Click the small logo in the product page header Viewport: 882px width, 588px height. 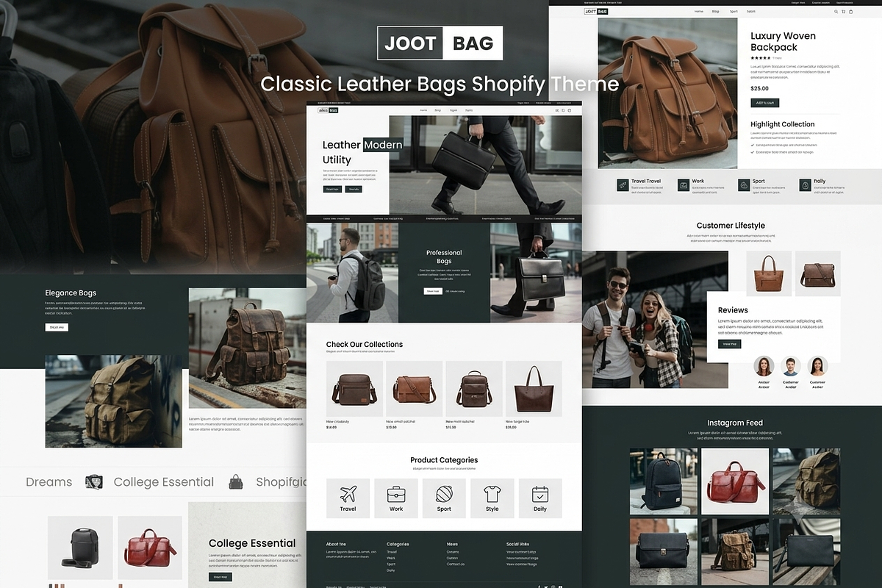596,12
